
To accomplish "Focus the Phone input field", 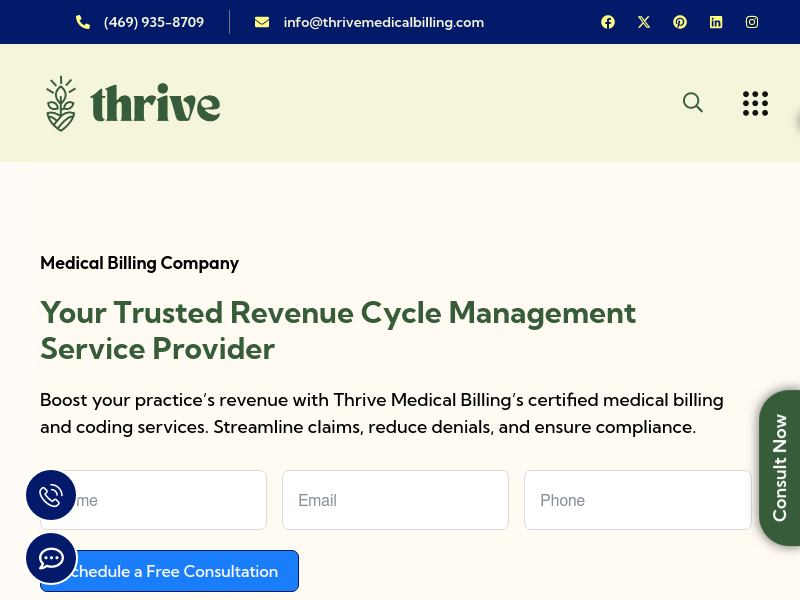I will [x=638, y=500].
